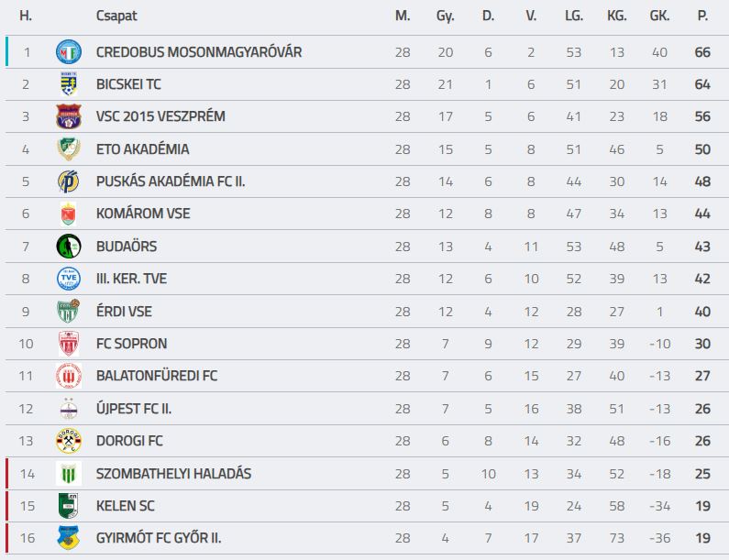Open the FC Sopron team link
729x560 pixels.
[131, 344]
